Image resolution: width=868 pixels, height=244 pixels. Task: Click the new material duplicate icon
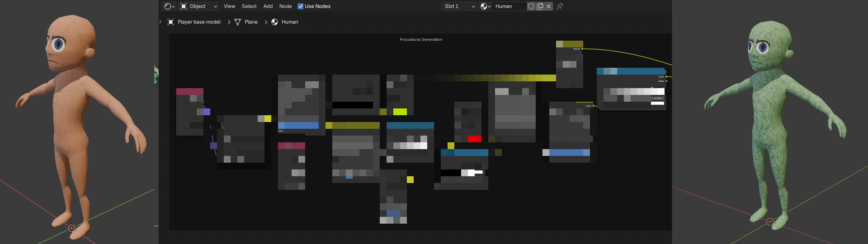point(540,6)
